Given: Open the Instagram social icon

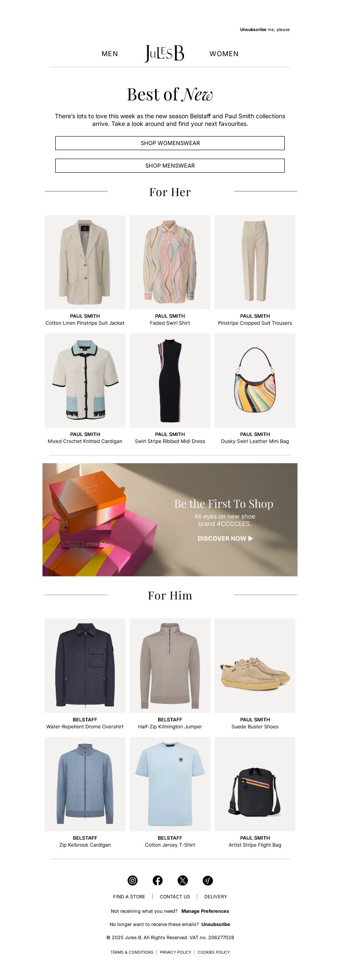Looking at the screenshot, I should 133,880.
